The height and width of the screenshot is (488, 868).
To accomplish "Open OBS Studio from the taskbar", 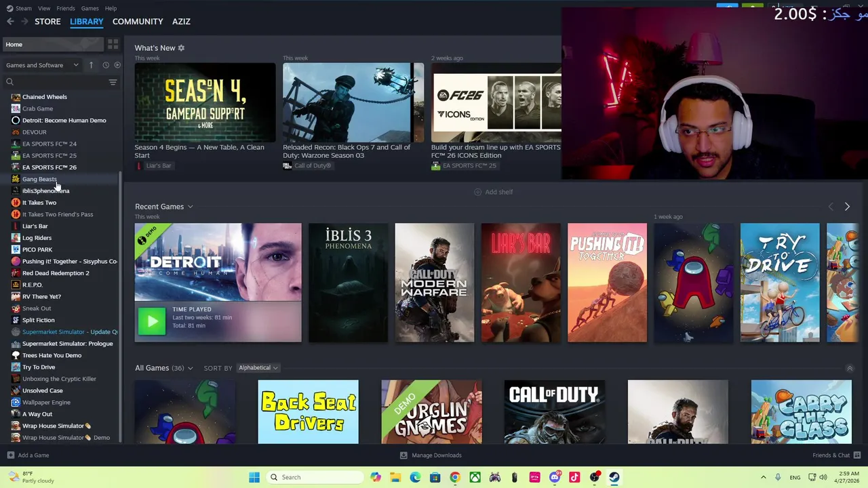I will (595, 477).
